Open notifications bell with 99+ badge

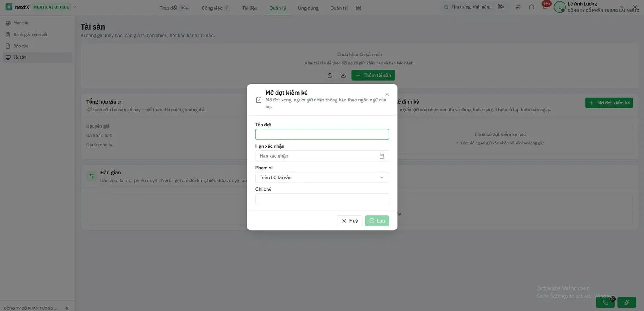[545, 7]
